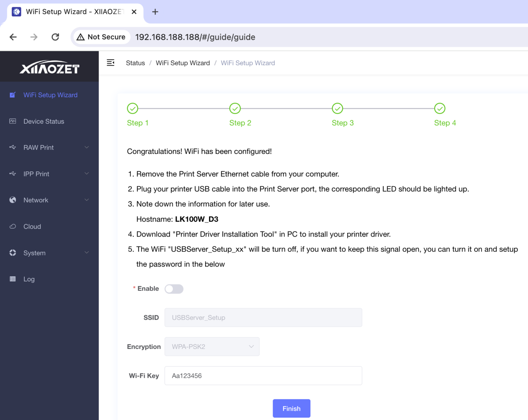Open Network settings via the globe icon
The width and height of the screenshot is (528, 420).
[x=12, y=200]
